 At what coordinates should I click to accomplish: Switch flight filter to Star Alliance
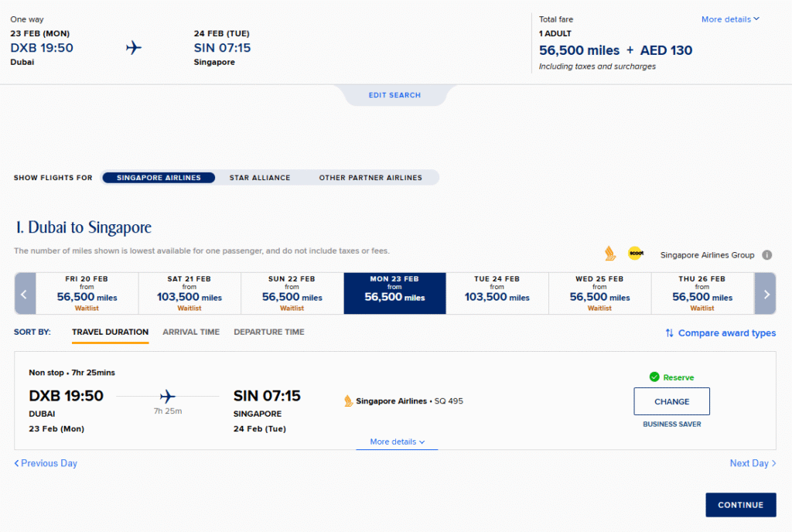(x=260, y=178)
